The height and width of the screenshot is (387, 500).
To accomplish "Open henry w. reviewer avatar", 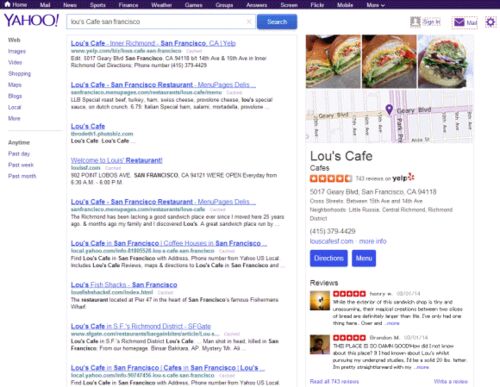I will point(320,300).
